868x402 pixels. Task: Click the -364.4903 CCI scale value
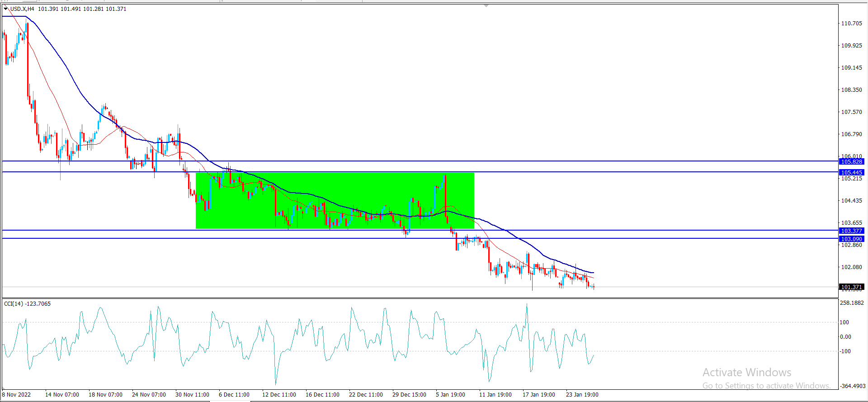click(853, 386)
